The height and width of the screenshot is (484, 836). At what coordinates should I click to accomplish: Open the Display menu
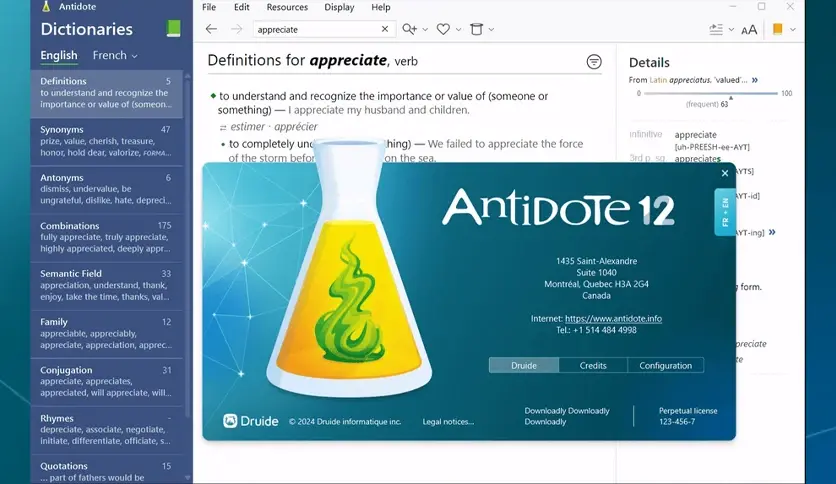click(x=339, y=7)
